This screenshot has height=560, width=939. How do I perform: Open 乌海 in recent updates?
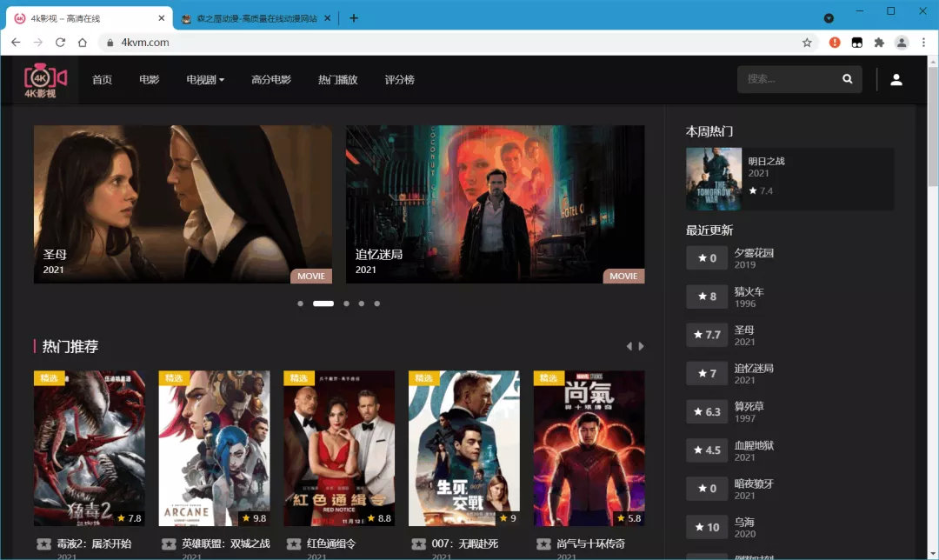[744, 523]
